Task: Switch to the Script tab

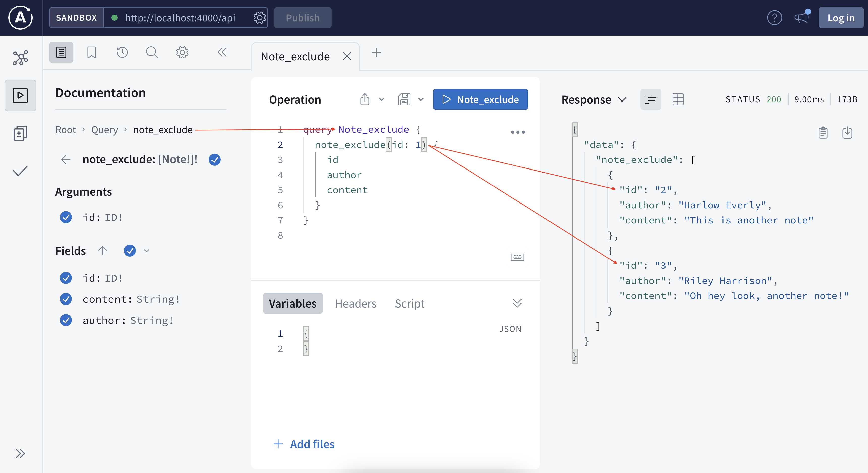Action: pos(409,303)
